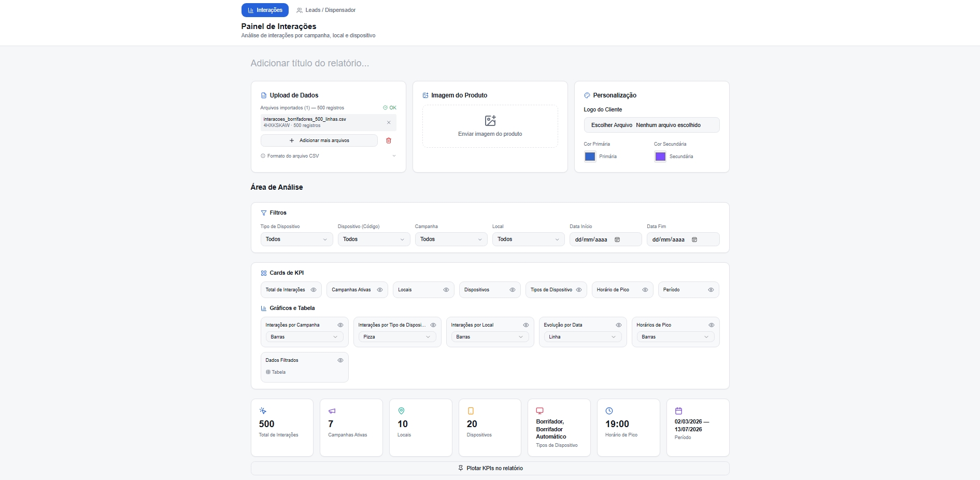This screenshot has height=480, width=980.
Task: Click the Upload de Dados file icon
Action: 264,95
